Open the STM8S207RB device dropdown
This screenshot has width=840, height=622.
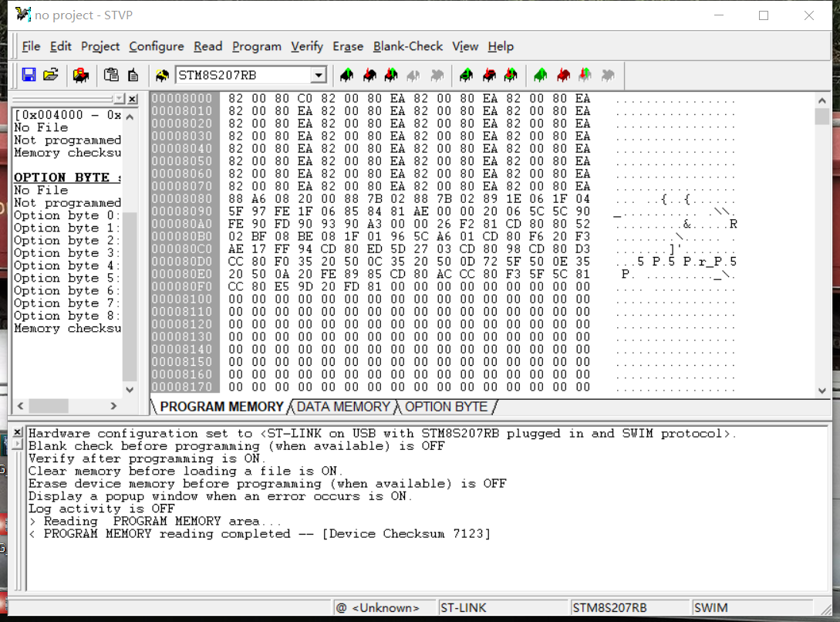[x=318, y=75]
